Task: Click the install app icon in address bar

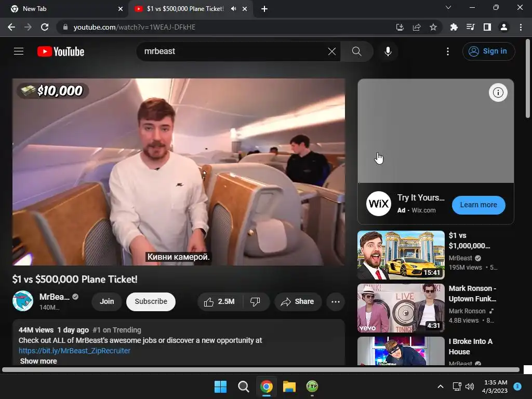Action: pyautogui.click(x=400, y=27)
